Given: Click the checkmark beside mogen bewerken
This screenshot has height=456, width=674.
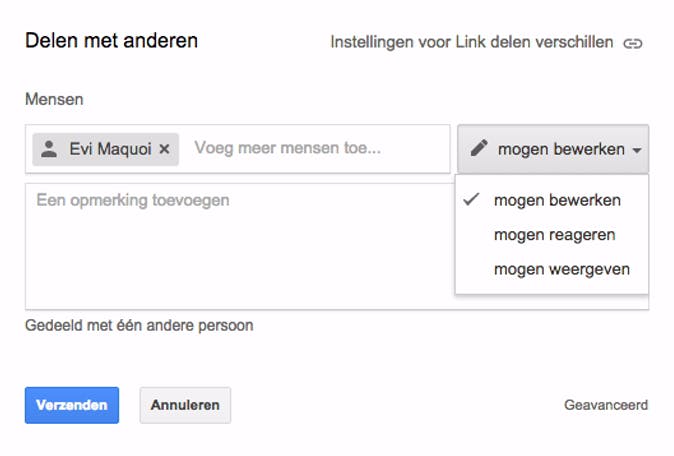Looking at the screenshot, I should click(469, 200).
